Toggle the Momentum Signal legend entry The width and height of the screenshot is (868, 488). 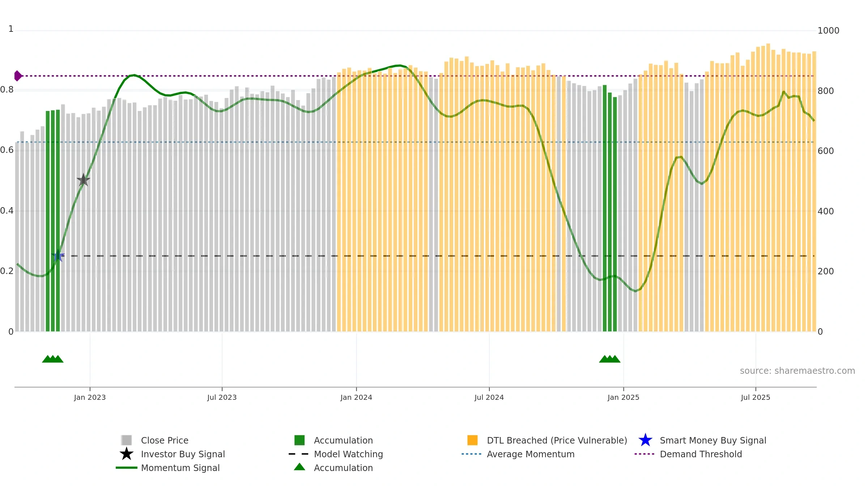pyautogui.click(x=180, y=468)
